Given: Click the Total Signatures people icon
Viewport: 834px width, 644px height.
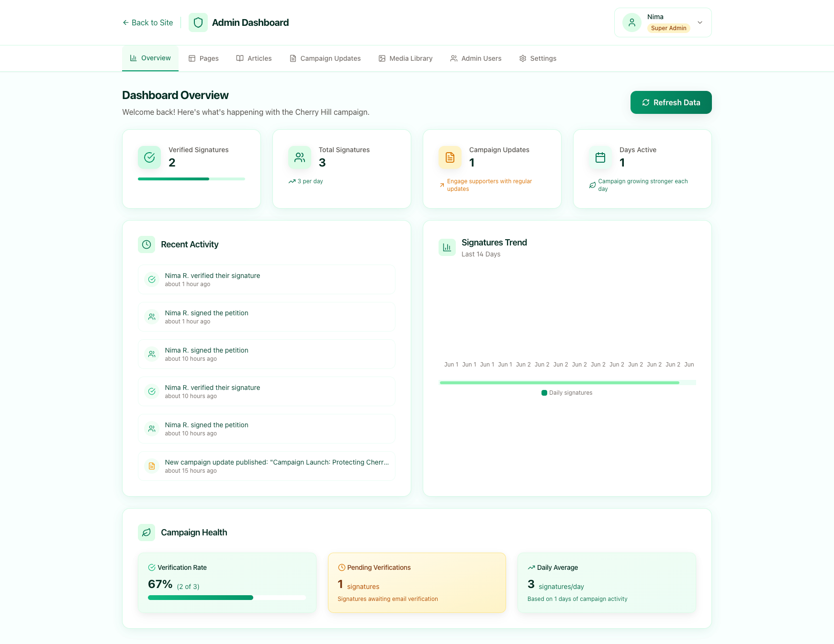Looking at the screenshot, I should coord(300,157).
